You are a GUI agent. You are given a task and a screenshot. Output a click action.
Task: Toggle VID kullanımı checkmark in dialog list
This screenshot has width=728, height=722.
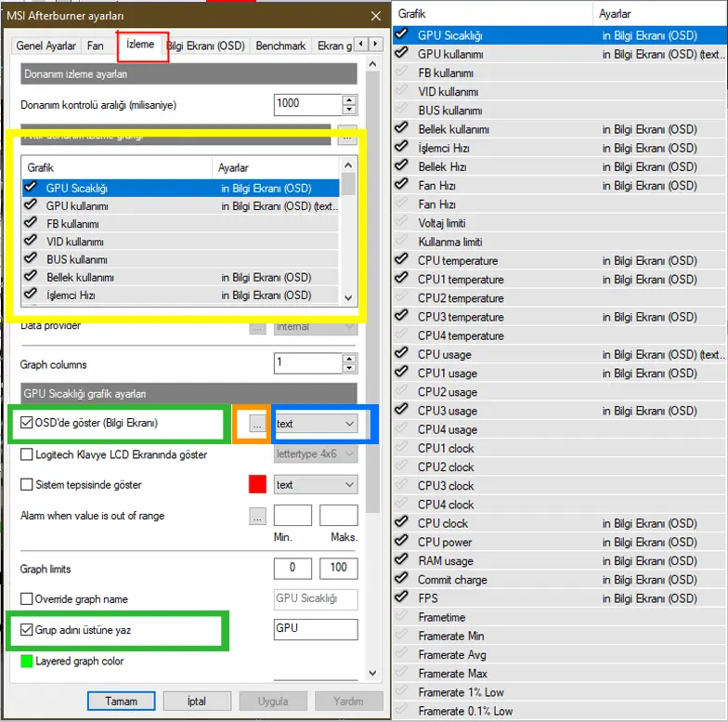coord(31,241)
